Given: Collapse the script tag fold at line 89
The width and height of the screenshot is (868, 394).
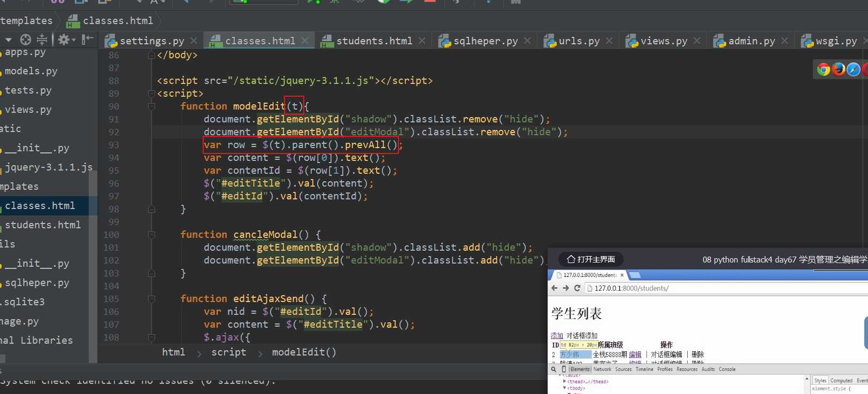Looking at the screenshot, I should point(151,94).
